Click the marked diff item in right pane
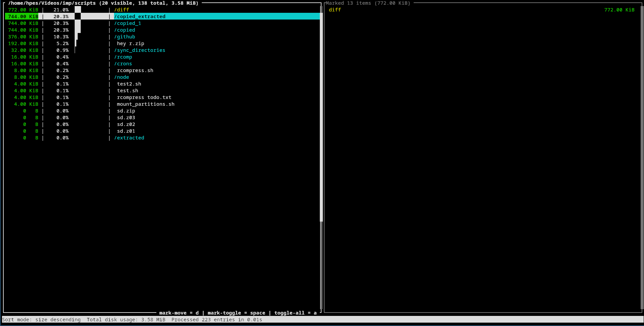644x326 pixels. point(335,10)
